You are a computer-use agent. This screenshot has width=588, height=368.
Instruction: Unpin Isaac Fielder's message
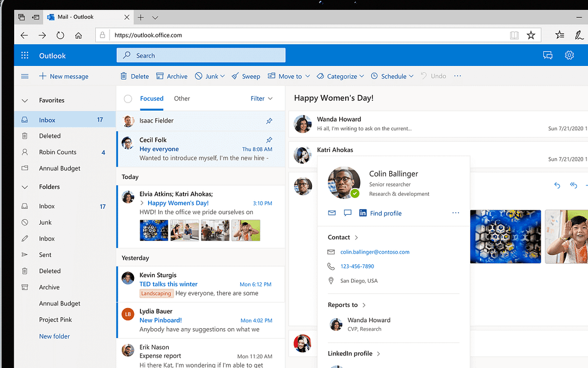269,121
